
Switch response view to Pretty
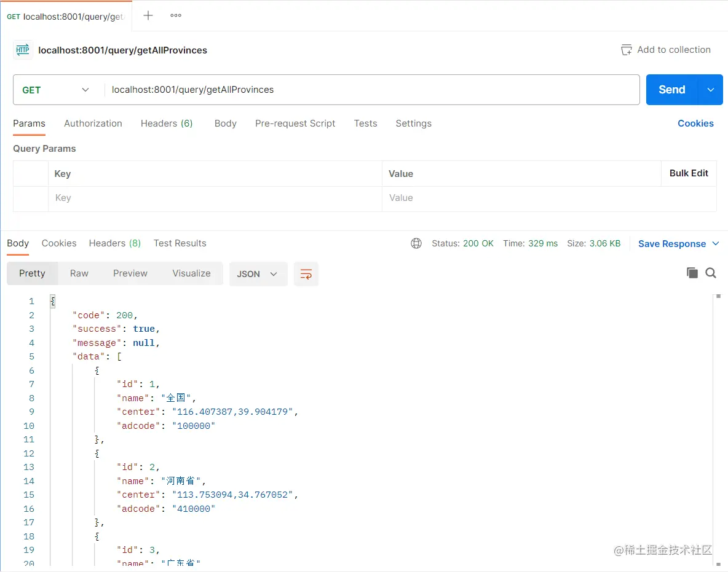pos(32,273)
